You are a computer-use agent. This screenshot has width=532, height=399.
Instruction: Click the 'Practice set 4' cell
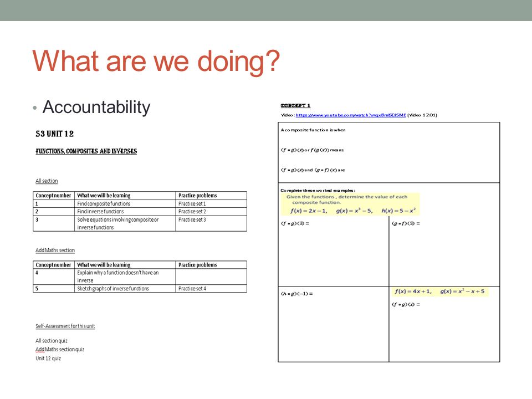point(211,288)
